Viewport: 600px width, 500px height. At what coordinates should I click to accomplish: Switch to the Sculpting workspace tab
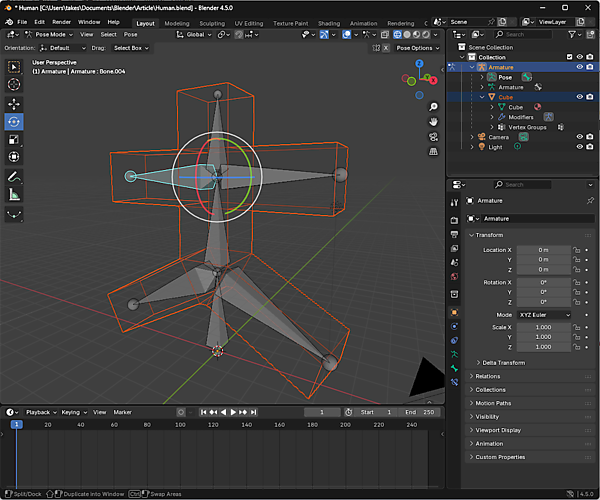pyautogui.click(x=212, y=23)
